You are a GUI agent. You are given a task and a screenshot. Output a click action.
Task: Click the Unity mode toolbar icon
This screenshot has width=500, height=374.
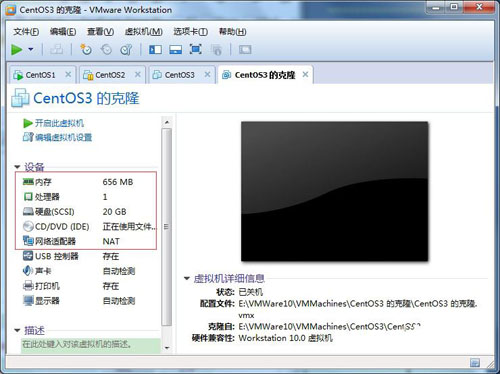pyautogui.click(x=216, y=50)
